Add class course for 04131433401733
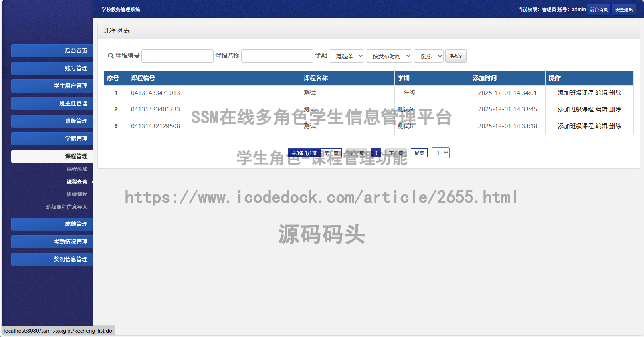 click(x=575, y=109)
